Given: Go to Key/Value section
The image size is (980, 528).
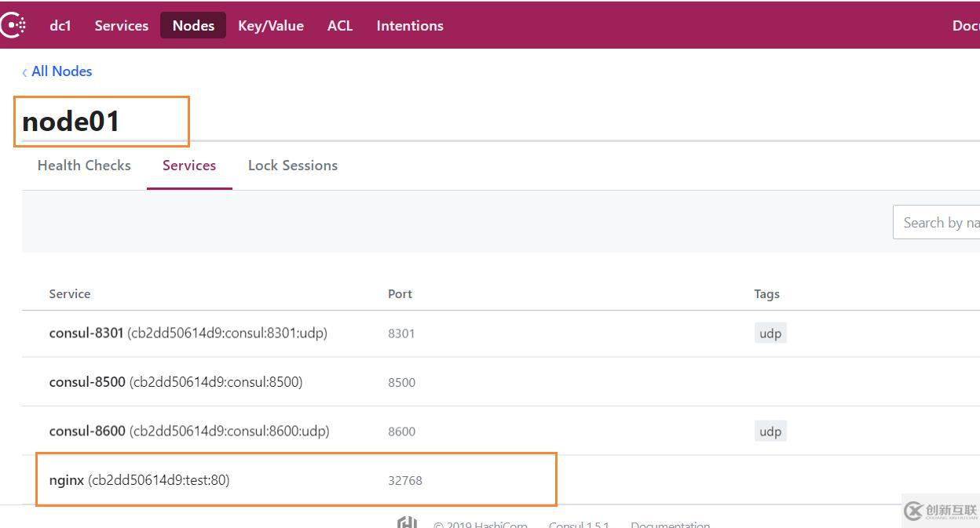Looking at the screenshot, I should click(271, 25).
